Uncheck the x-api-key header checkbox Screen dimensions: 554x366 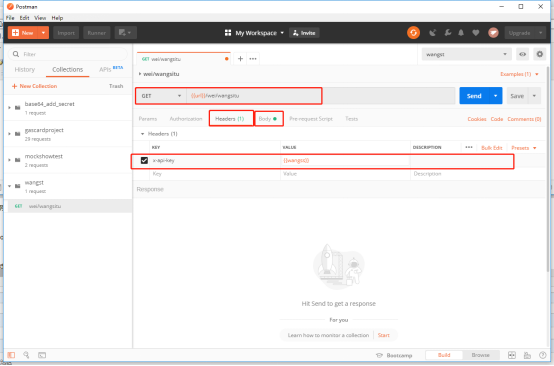[x=144, y=160]
